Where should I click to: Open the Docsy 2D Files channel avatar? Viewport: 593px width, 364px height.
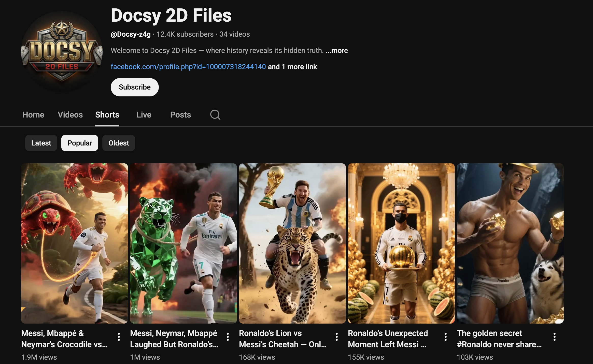pyautogui.click(x=62, y=52)
